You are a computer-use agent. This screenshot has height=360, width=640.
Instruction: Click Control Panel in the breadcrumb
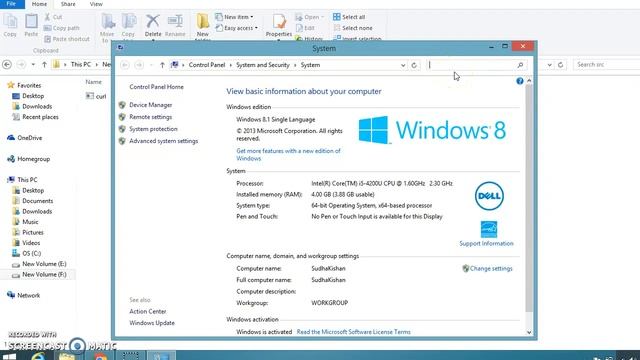pos(207,65)
